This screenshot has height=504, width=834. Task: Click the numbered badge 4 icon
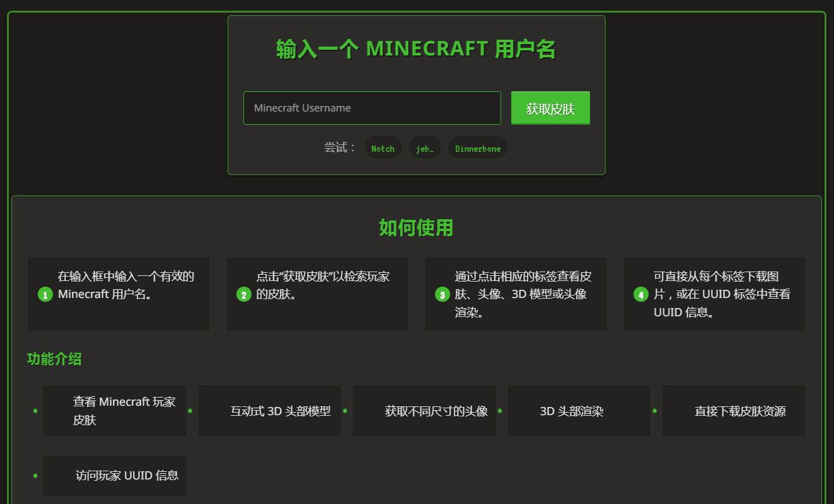pyautogui.click(x=640, y=294)
